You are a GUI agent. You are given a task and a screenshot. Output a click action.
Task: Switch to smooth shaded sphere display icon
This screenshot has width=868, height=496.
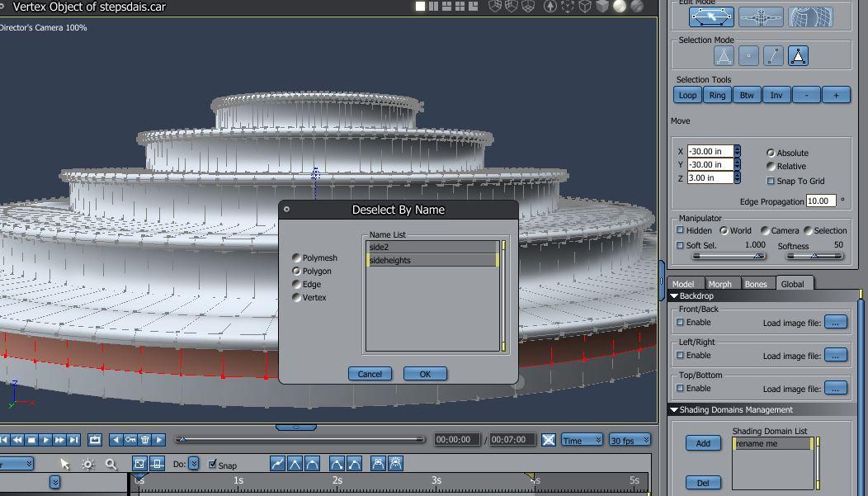pyautogui.click(x=620, y=6)
